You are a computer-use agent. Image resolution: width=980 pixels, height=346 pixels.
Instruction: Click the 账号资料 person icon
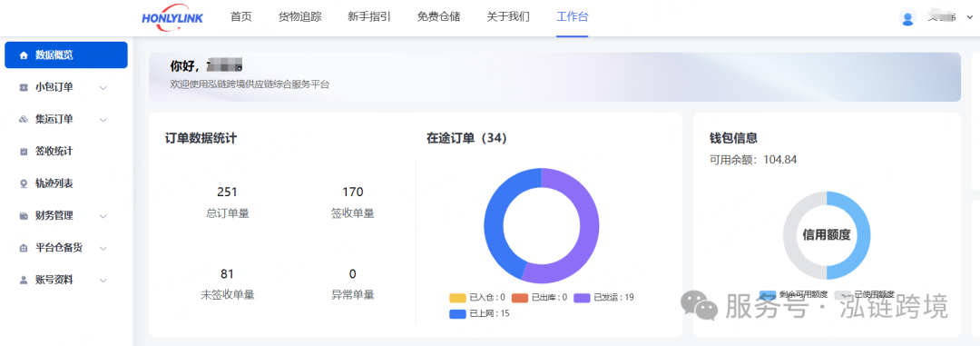[24, 280]
